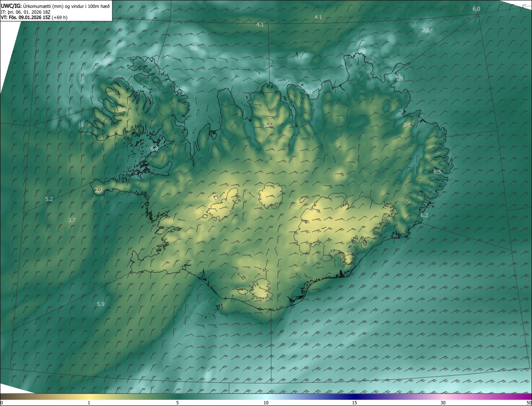
Task: Click the 6.2 value label on the map
Action: coord(424,215)
